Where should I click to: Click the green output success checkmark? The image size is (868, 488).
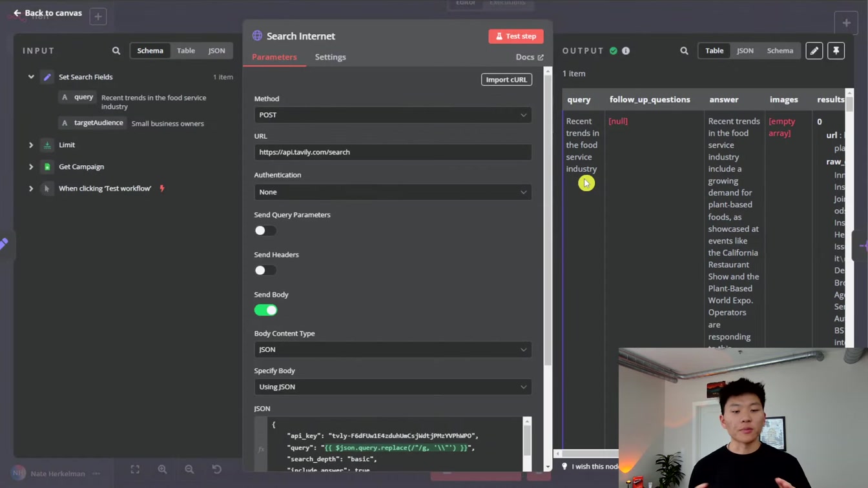614,50
